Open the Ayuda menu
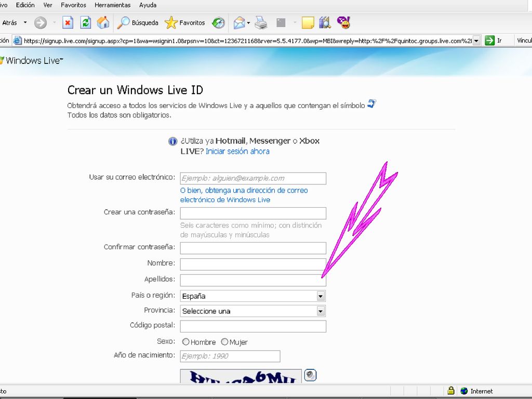The height and width of the screenshot is (399, 532). coord(148,5)
